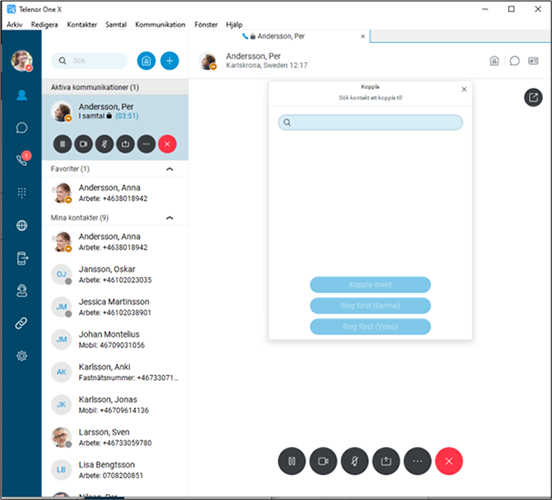Viewport: 552px width, 500px height.
Task: Click the Koppla direkt button
Action: (370, 285)
